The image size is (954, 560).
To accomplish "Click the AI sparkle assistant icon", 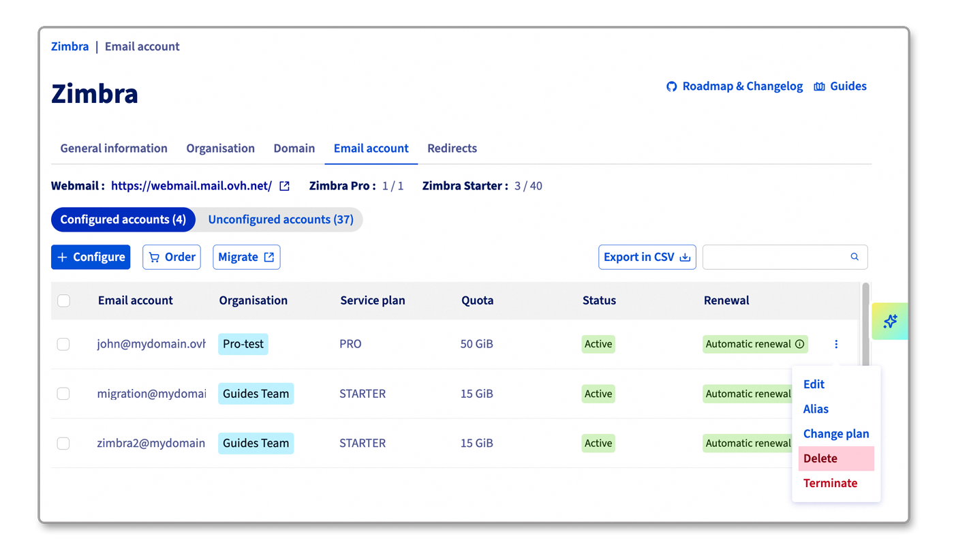I will click(x=890, y=321).
